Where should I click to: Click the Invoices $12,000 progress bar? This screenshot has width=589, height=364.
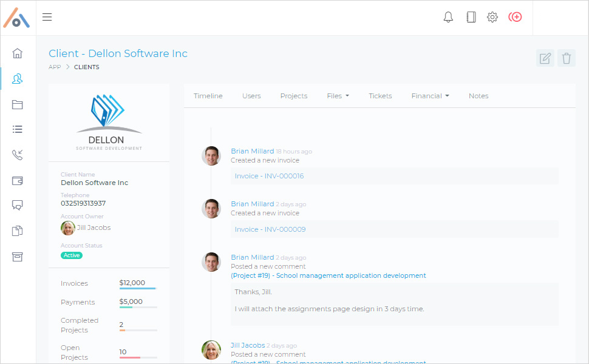click(138, 289)
